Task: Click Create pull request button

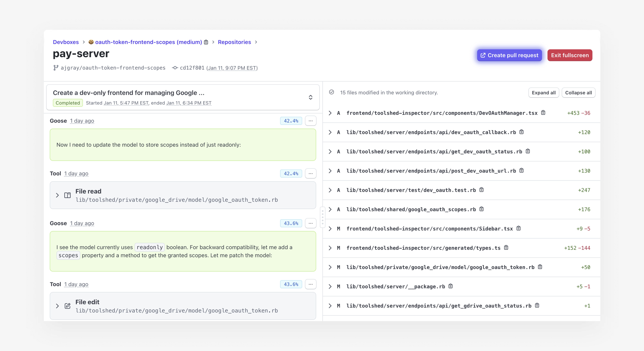Action: point(509,55)
